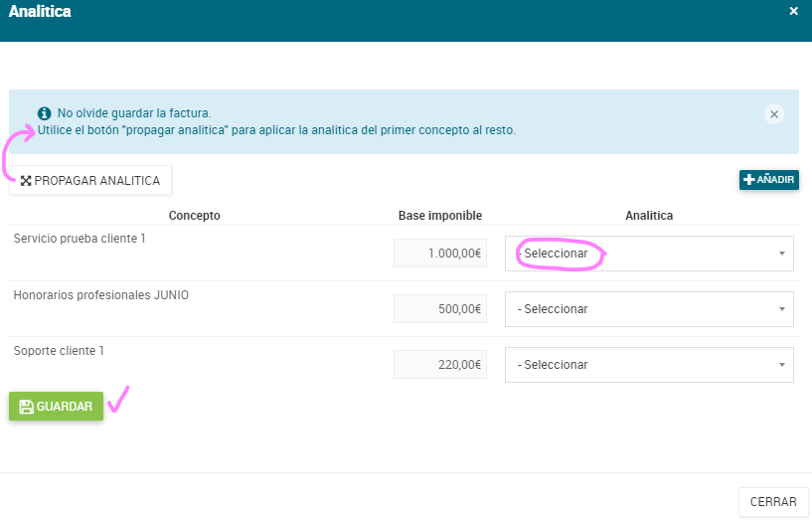Select the 220,00€ base imponible field
The width and height of the screenshot is (812, 522).
pos(440,365)
